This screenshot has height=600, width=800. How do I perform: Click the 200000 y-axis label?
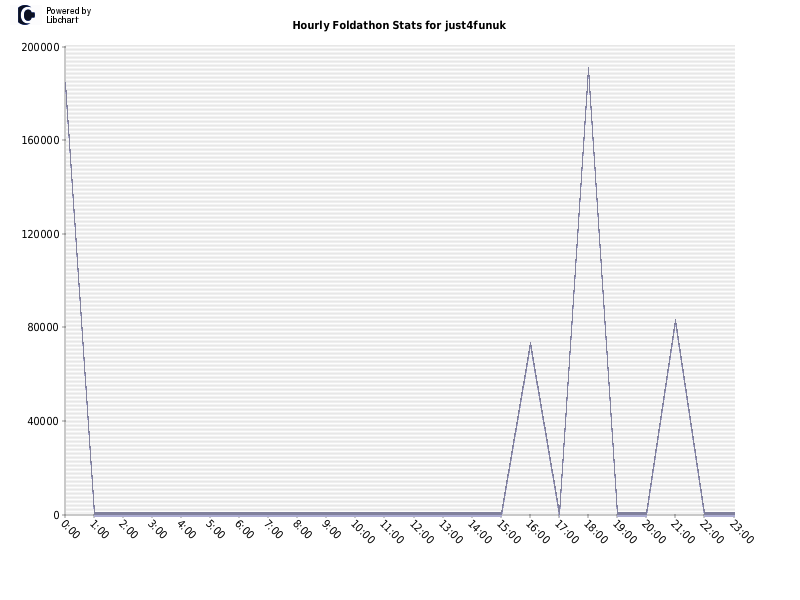(40, 47)
